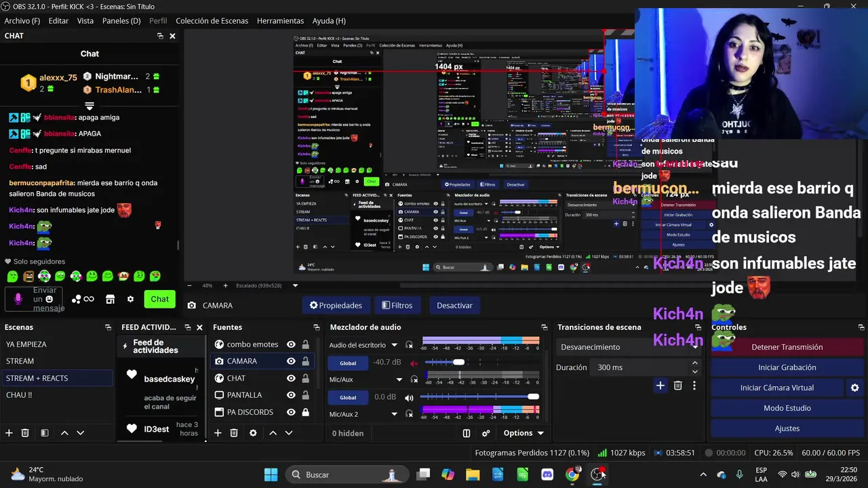Click Iniciar Grabación button

tap(787, 367)
